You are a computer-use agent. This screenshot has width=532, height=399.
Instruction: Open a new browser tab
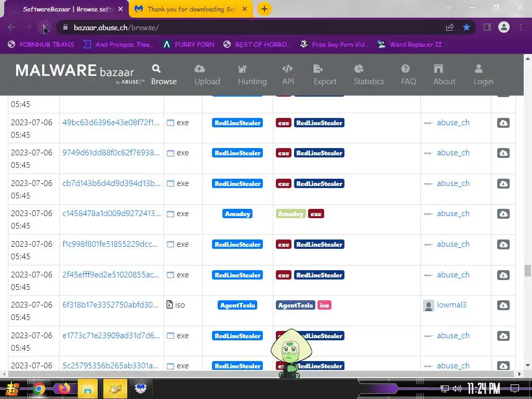click(x=264, y=9)
